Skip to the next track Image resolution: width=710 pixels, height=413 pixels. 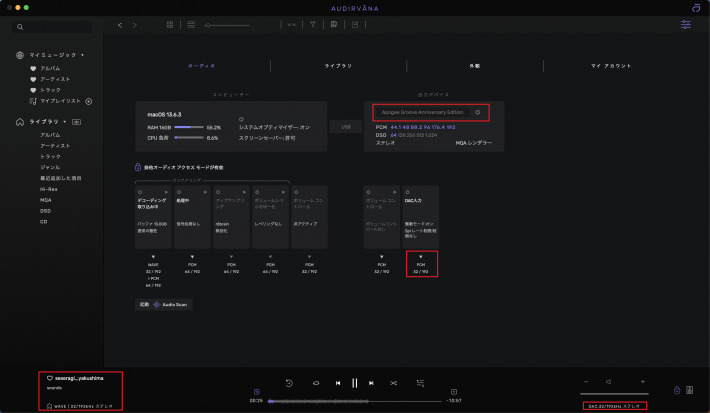[x=372, y=382]
